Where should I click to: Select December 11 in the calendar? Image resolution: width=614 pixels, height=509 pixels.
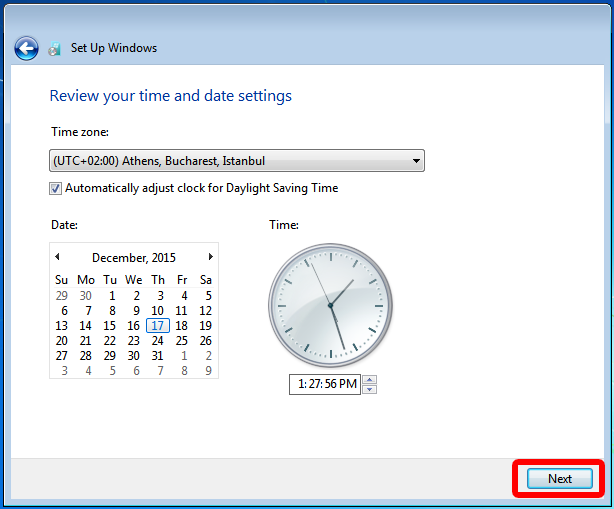(x=181, y=310)
